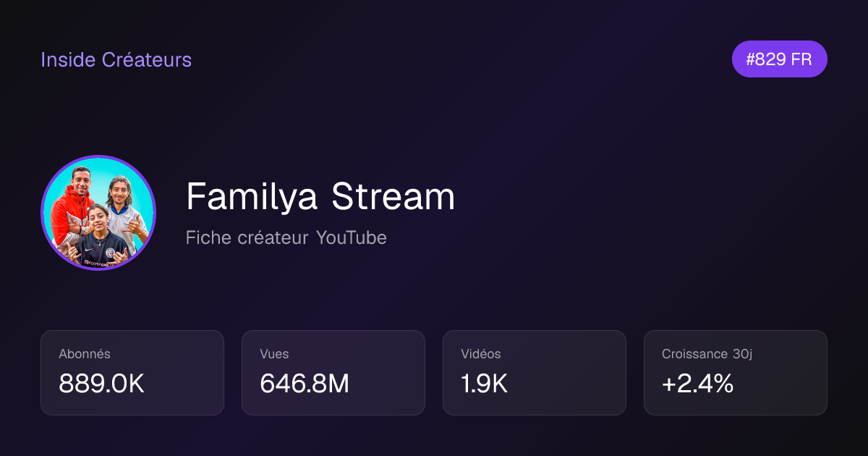Viewport: 868px width, 456px height.
Task: Select the Vidéos label text
Action: pos(481,354)
